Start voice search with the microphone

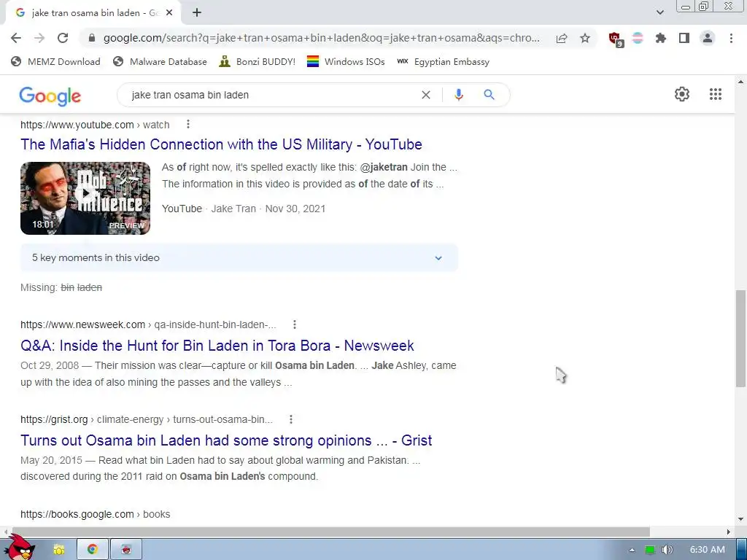tap(458, 95)
